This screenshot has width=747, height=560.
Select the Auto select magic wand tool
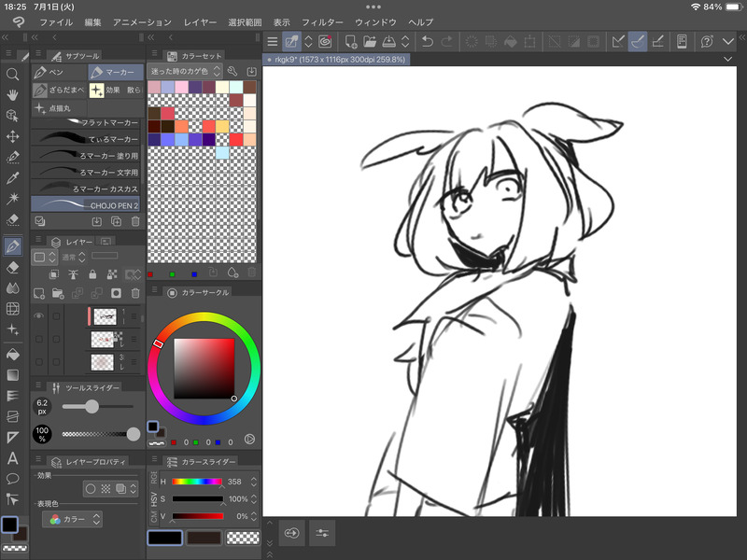click(12, 199)
